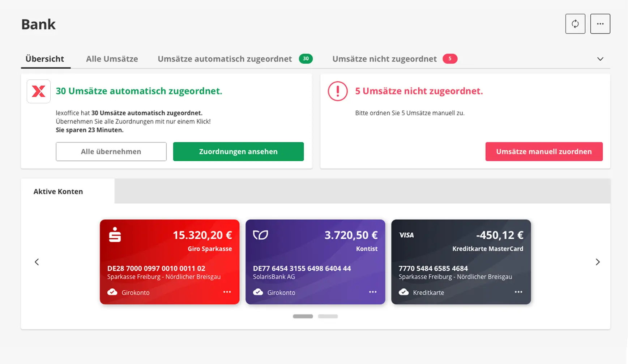Expand the tab bar chevron dropdown
This screenshot has width=628, height=364.
[x=600, y=59]
